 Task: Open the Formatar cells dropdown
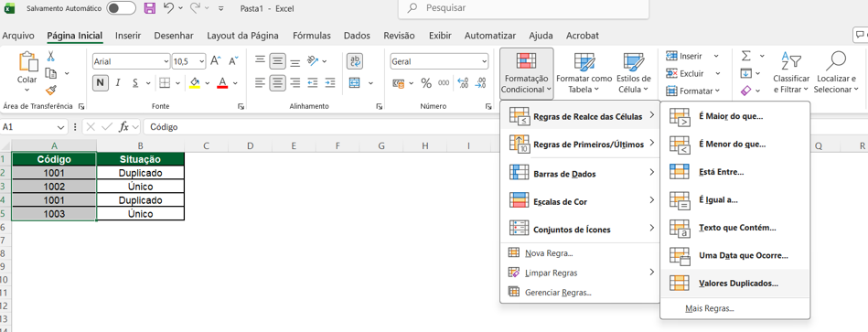pos(693,91)
